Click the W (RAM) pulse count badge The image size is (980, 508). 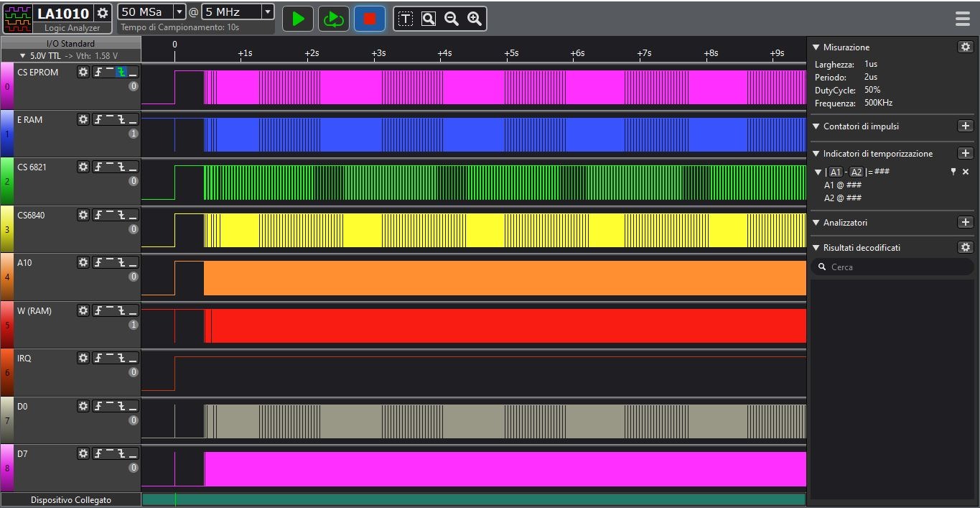(x=134, y=325)
